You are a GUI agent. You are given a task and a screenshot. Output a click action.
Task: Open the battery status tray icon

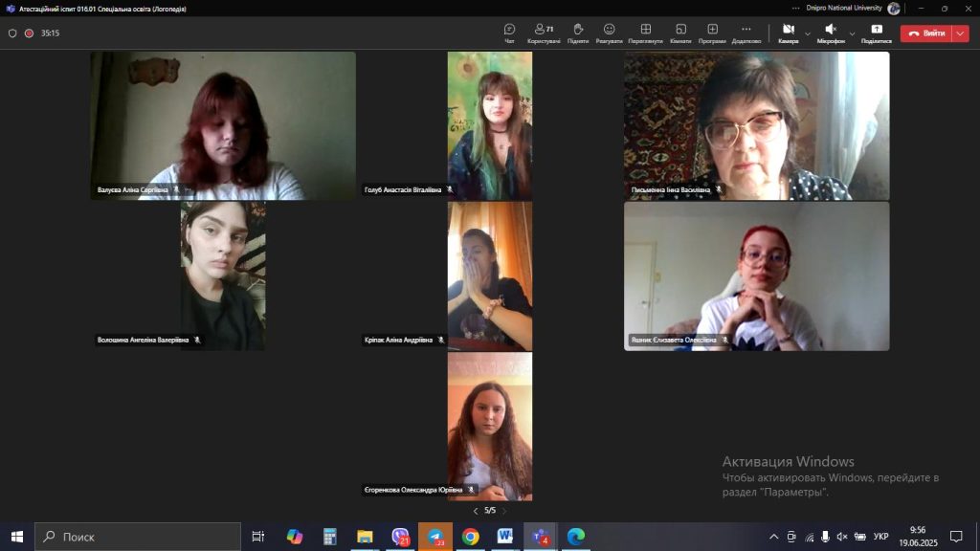tap(860, 537)
